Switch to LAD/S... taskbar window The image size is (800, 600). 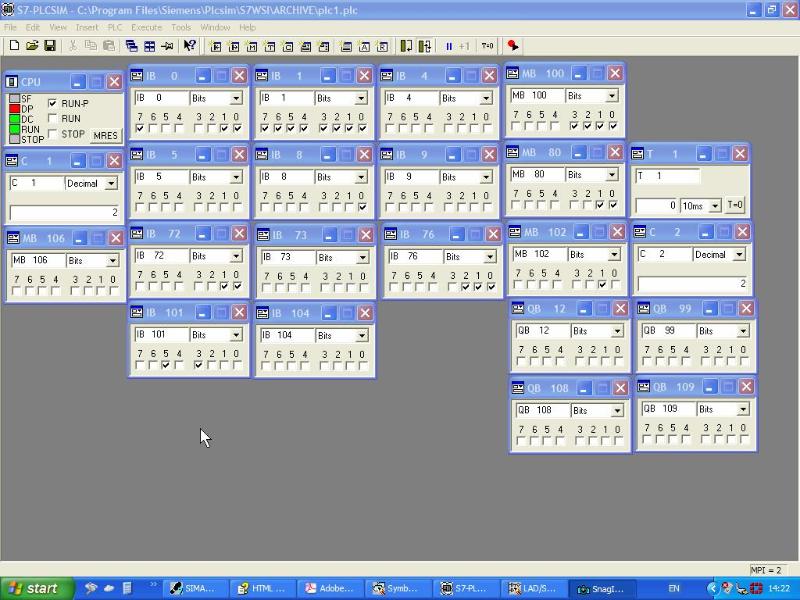coord(534,589)
